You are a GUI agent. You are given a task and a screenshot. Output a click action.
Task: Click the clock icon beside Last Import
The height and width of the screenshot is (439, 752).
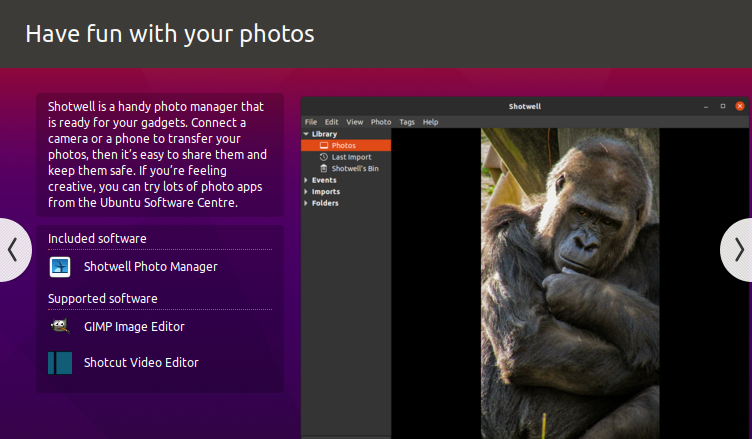coord(323,157)
